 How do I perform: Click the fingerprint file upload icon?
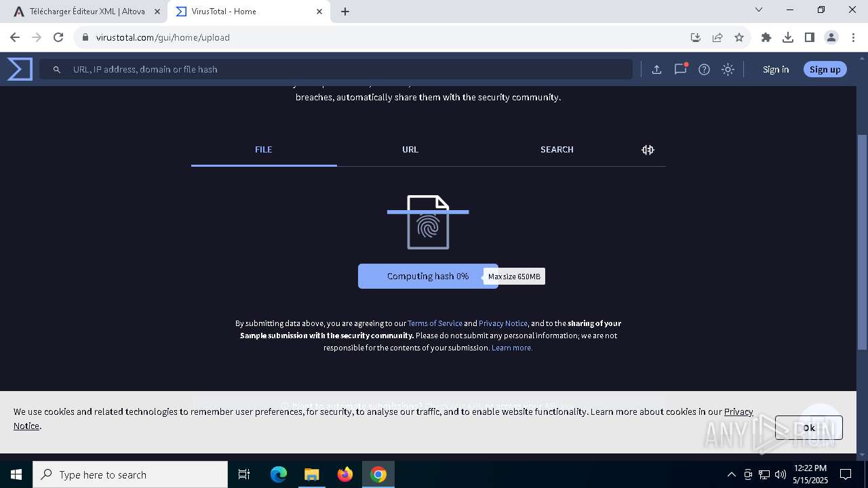[x=428, y=222]
